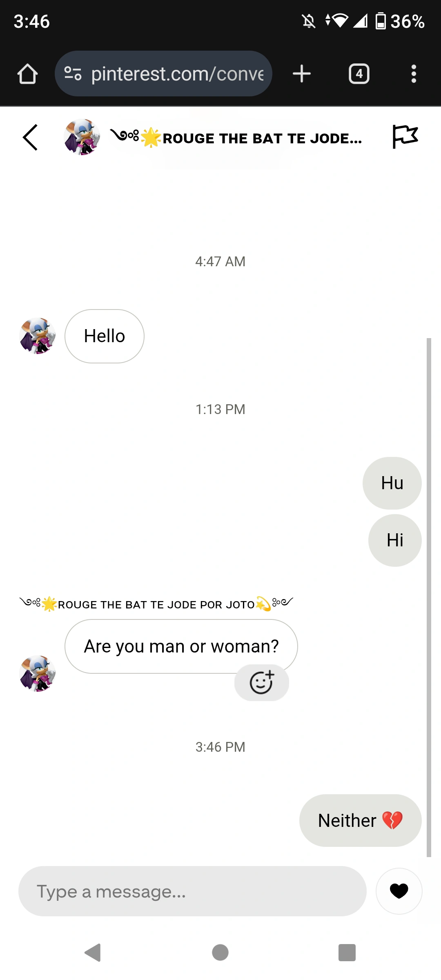Click the conversation scrollbar

click(429, 596)
